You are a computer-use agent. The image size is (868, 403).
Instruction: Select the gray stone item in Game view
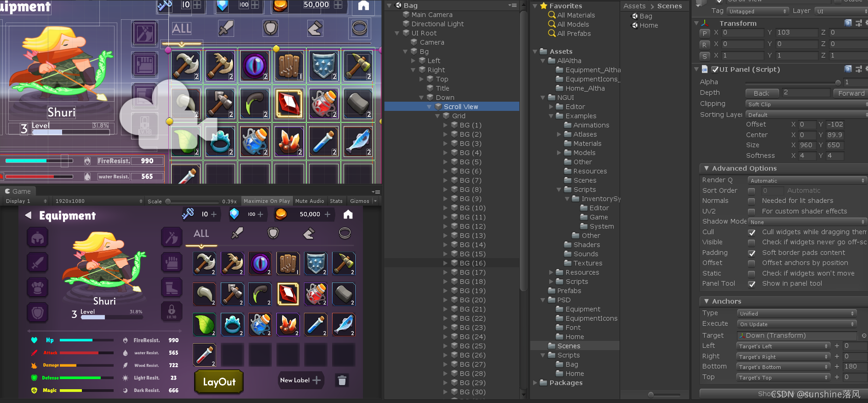tap(344, 294)
